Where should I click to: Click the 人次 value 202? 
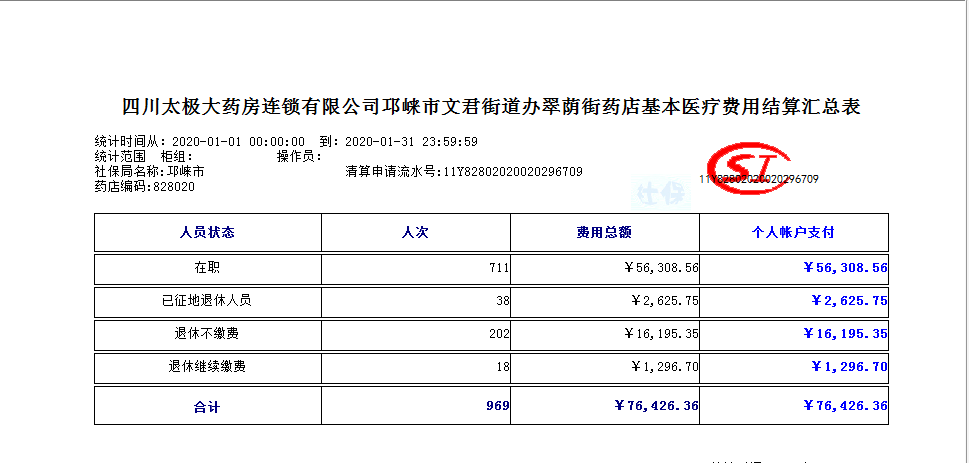pos(500,334)
